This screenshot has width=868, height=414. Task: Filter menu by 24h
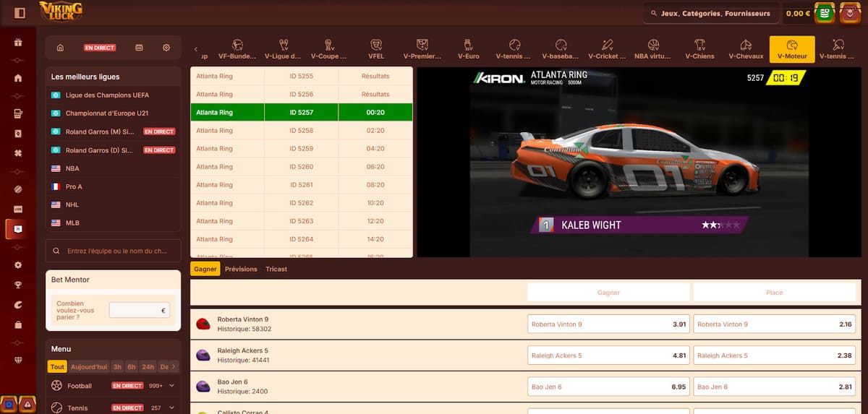click(x=148, y=366)
